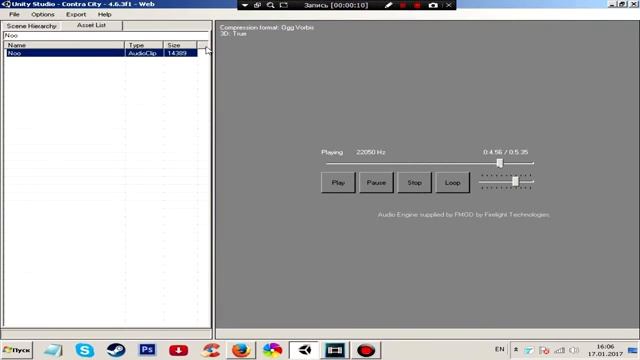Sort assets by Size column header
This screenshot has height=360, width=640.
coord(180,45)
